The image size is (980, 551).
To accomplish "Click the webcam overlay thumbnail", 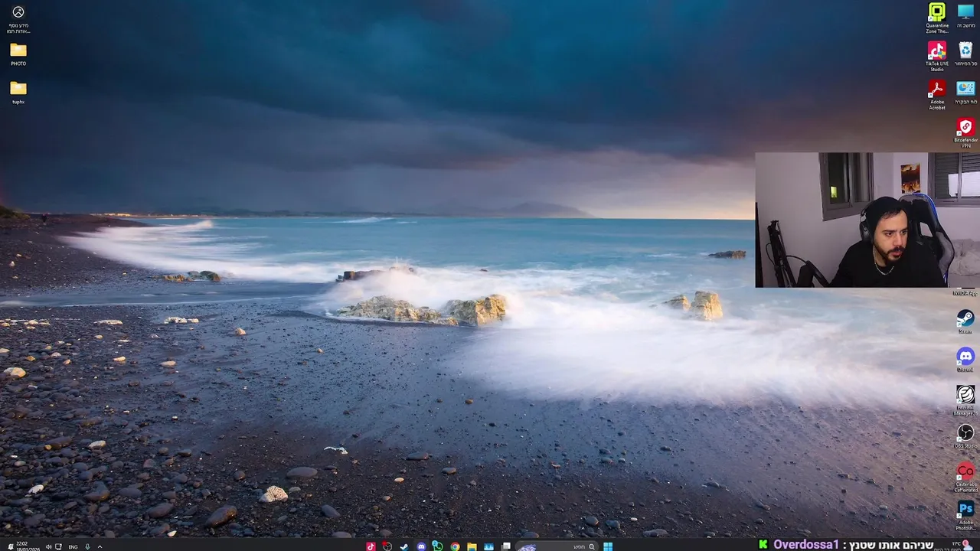I will (867, 220).
